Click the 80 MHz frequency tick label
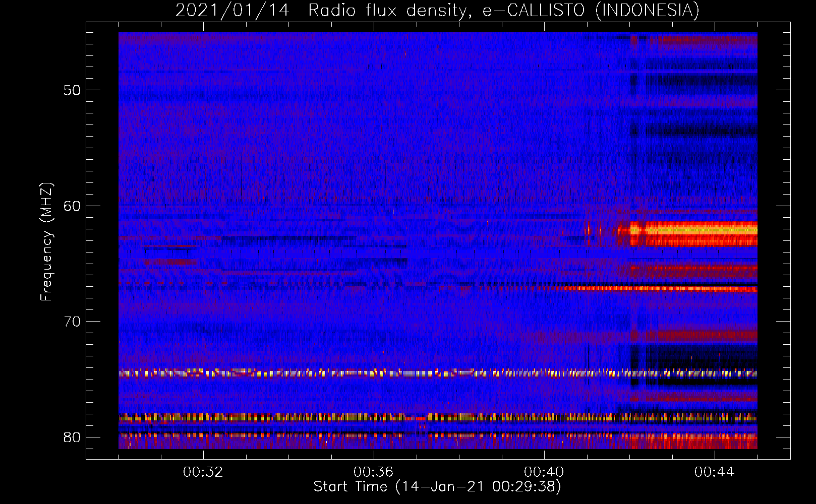 click(x=72, y=437)
